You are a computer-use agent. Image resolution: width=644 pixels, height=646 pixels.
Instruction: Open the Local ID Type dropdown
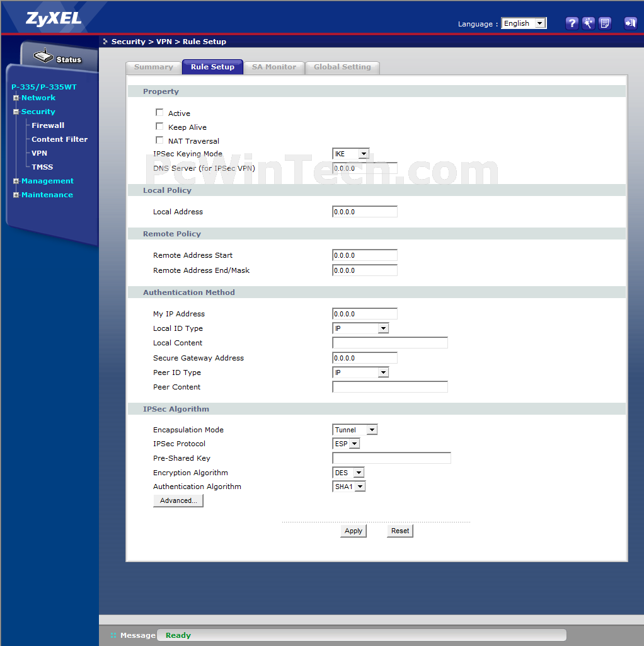(x=360, y=328)
